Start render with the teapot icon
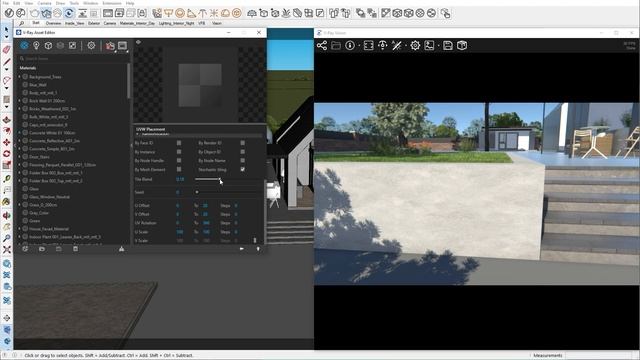 [110, 46]
